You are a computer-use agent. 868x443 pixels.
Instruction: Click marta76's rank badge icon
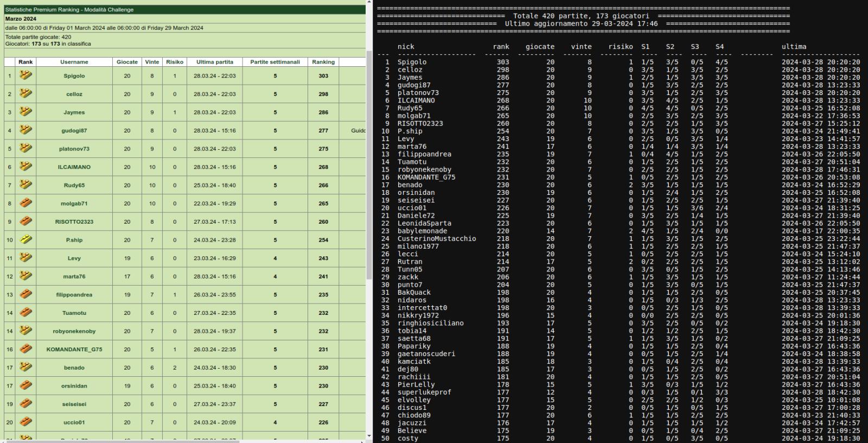(25, 276)
